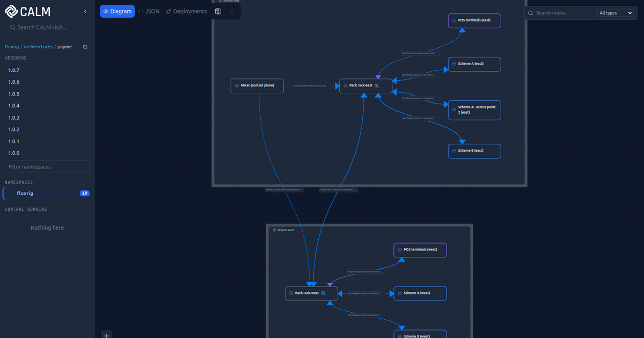This screenshot has height=338, width=644.
Task: Click Scheme A access point 2 card icon
Action: tap(454, 110)
